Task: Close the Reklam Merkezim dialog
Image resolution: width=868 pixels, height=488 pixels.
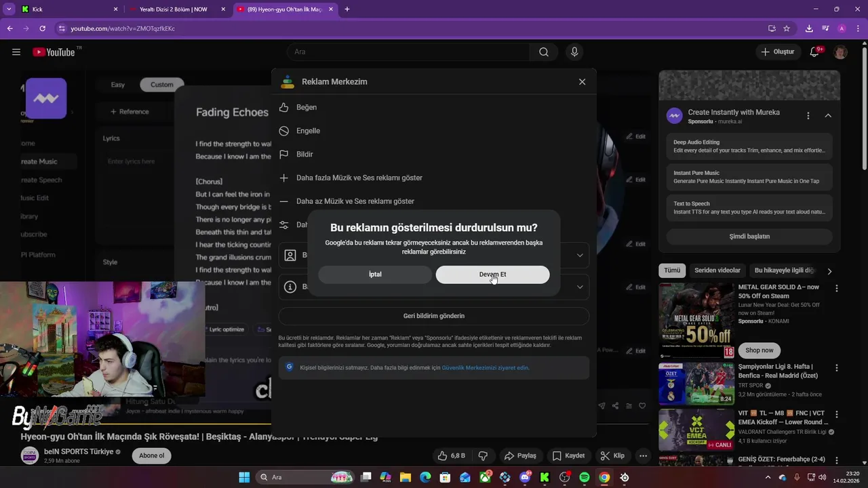Action: (x=582, y=81)
